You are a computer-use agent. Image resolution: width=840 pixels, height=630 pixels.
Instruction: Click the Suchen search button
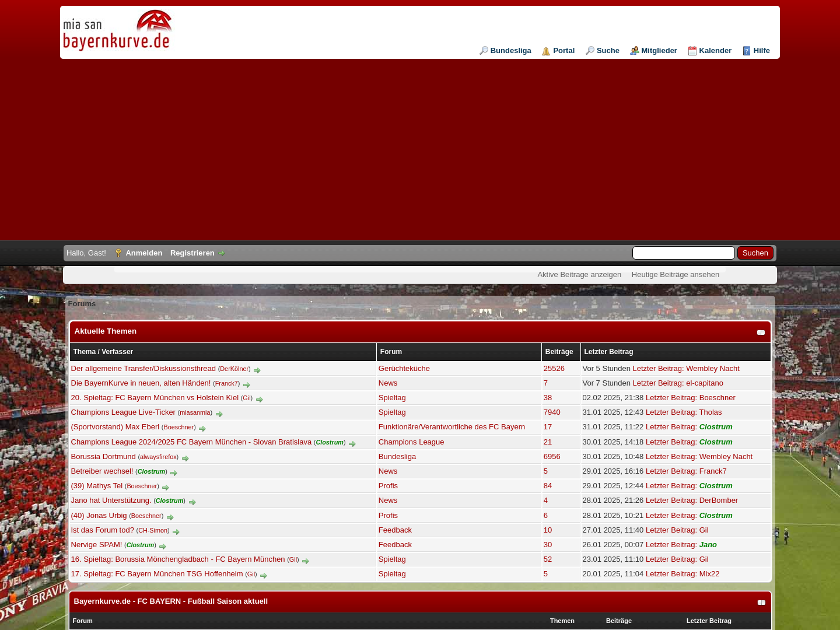[755, 253]
